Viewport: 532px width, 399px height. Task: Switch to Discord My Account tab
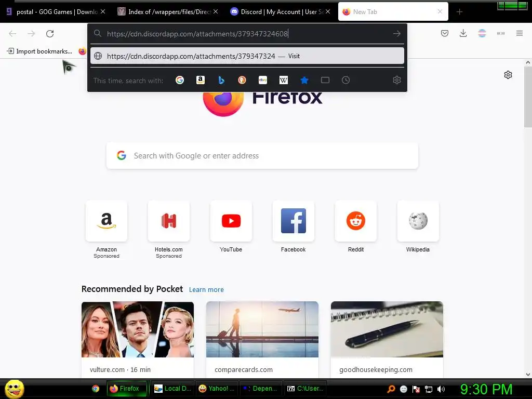pos(280,11)
